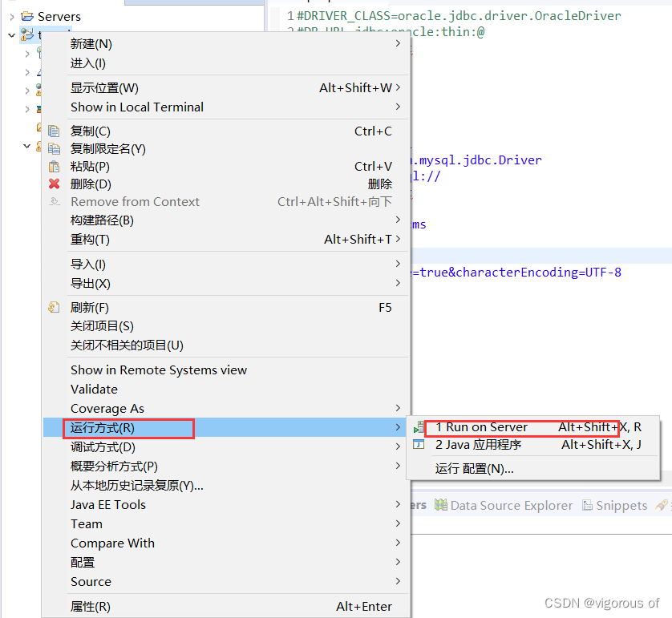The height and width of the screenshot is (618, 672).
Task: Open 运行 配置(N)... in submenu
Action: click(x=533, y=469)
